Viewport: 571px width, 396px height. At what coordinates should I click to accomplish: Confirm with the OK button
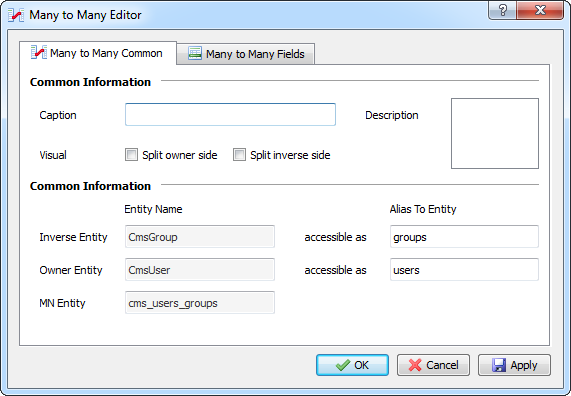(x=353, y=365)
